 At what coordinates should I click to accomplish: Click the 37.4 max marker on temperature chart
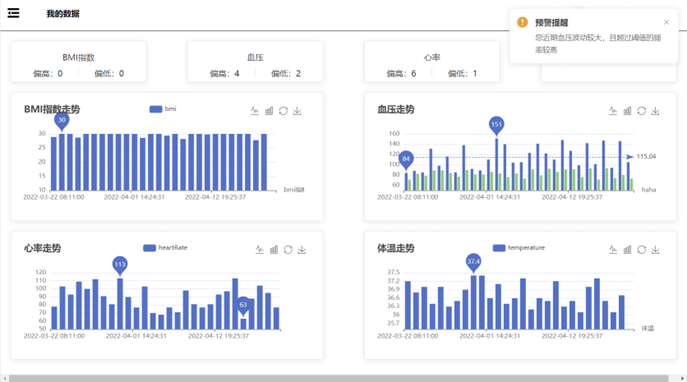(x=474, y=262)
